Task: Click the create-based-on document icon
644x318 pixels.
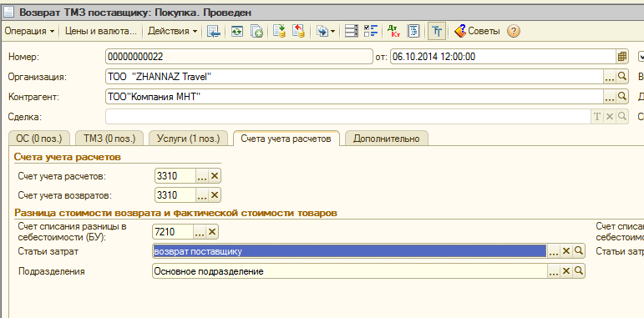Action: tap(322, 31)
